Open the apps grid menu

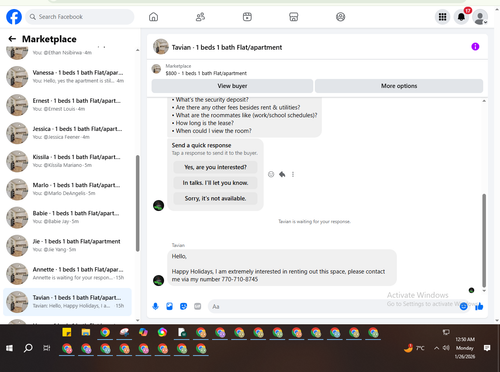[x=442, y=17]
